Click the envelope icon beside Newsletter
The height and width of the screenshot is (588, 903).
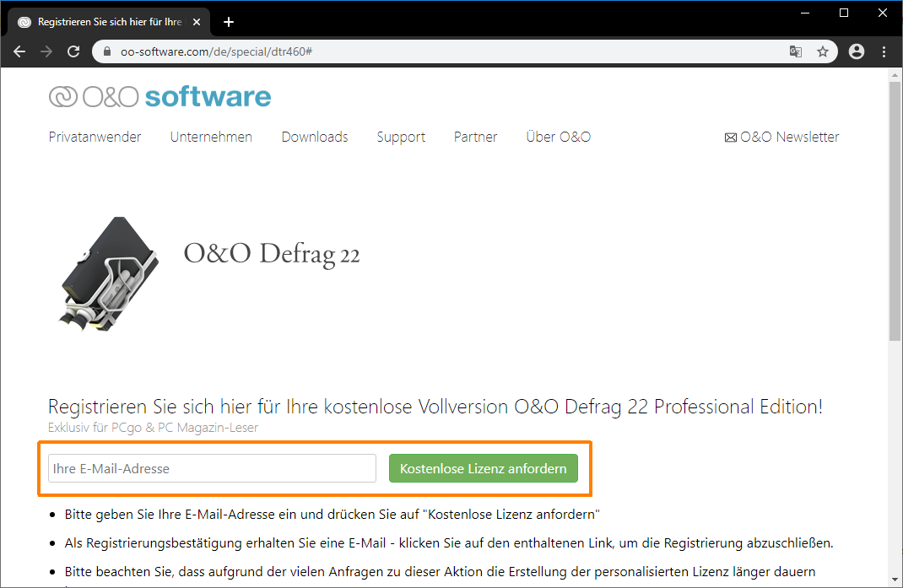pyautogui.click(x=730, y=138)
